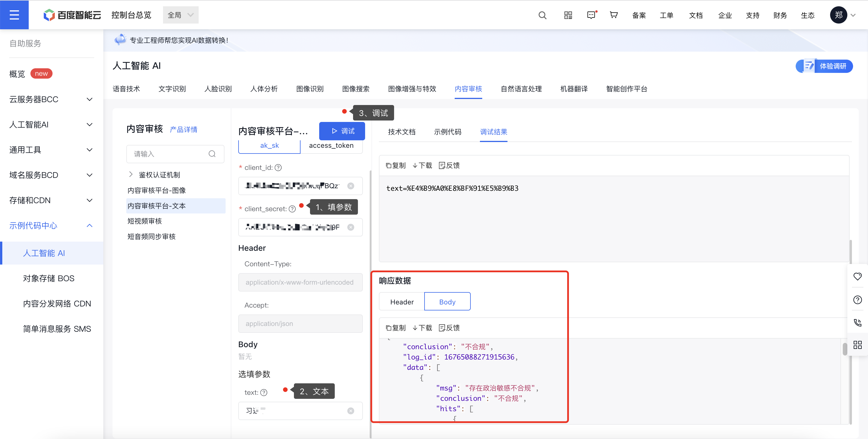Select 短音频同步审核 list item

pos(151,236)
